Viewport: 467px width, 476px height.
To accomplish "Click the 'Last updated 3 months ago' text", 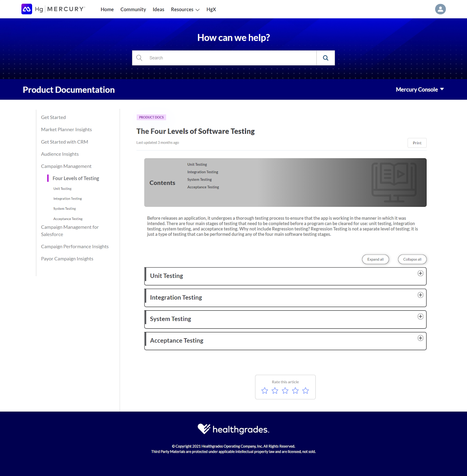I will [x=158, y=143].
